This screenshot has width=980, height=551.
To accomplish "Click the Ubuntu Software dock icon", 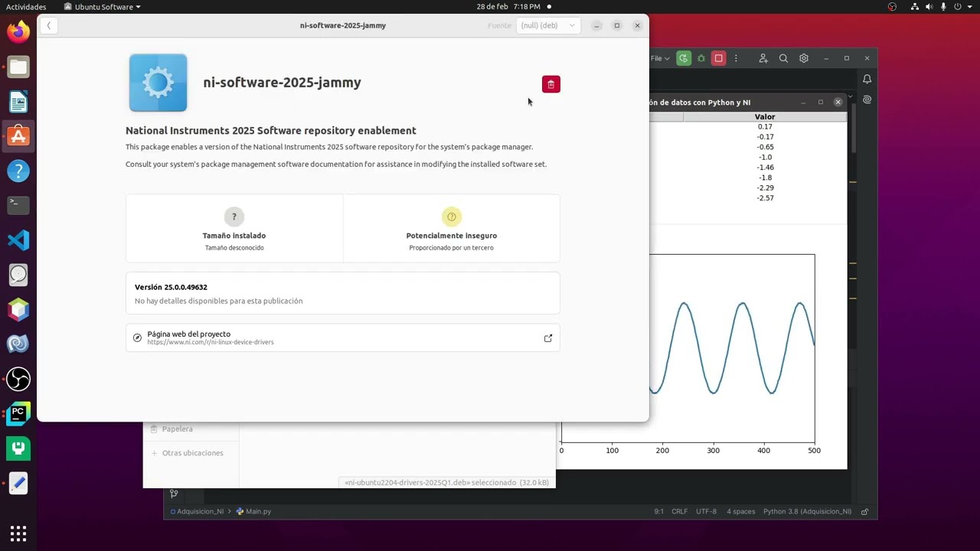I will click(x=18, y=136).
